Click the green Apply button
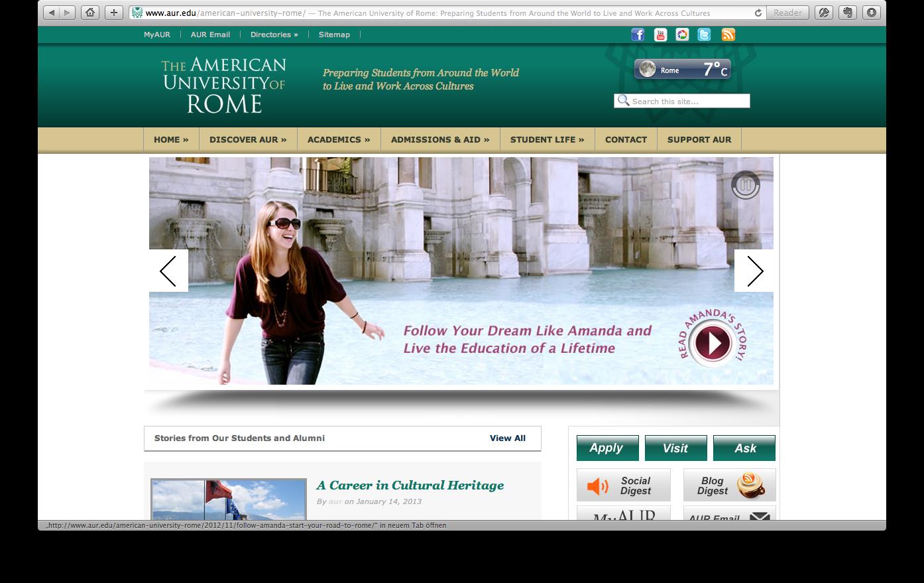 tap(607, 448)
